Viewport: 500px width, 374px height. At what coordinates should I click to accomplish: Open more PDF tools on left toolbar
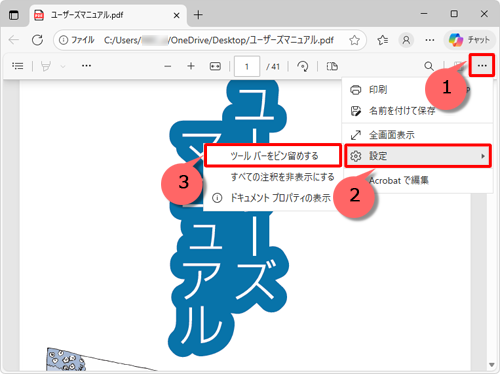tap(86, 66)
